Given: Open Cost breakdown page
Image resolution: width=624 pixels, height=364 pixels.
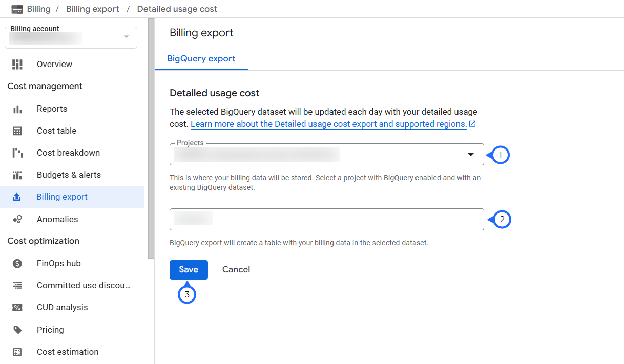Looking at the screenshot, I should tap(72, 153).
